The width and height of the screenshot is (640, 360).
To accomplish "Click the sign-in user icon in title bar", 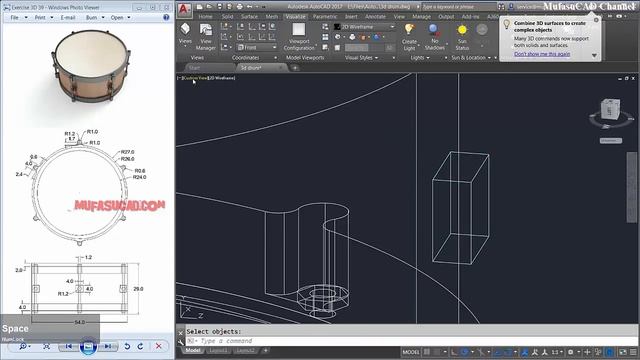I will [x=511, y=7].
